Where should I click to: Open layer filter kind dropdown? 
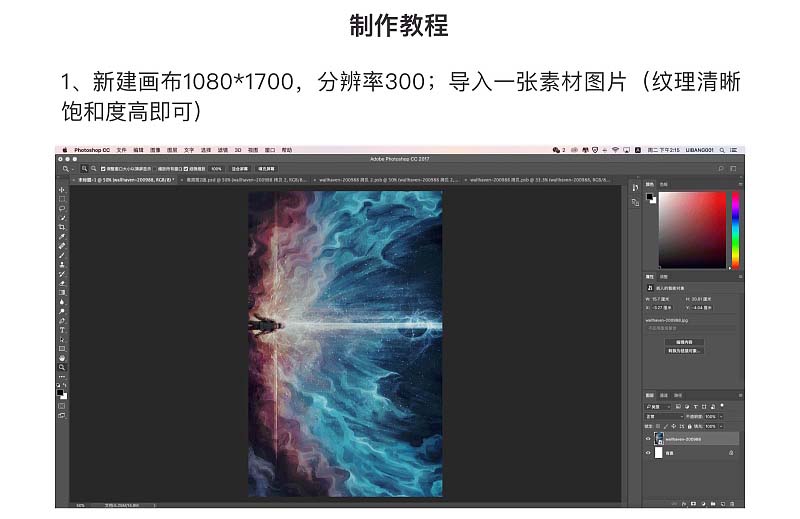[658, 407]
